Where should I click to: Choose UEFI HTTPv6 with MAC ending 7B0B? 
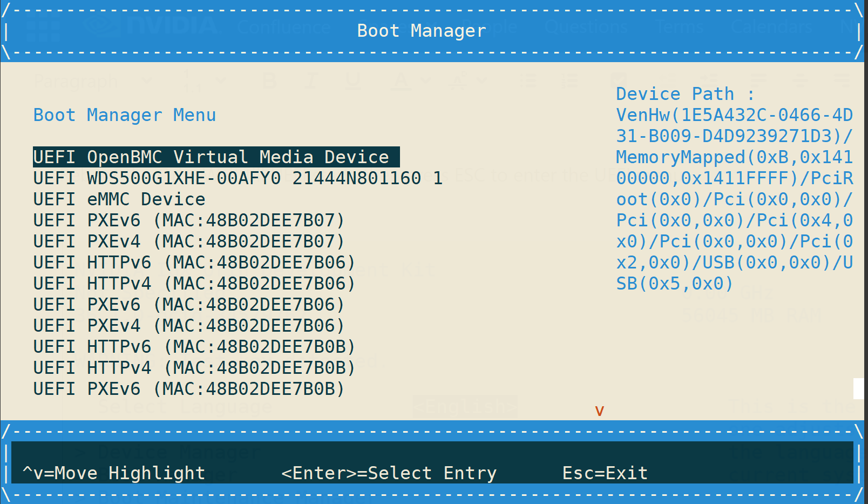[x=194, y=347]
